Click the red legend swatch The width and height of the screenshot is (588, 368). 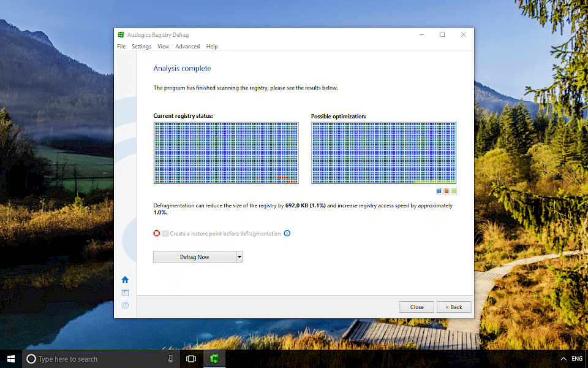[x=447, y=191]
